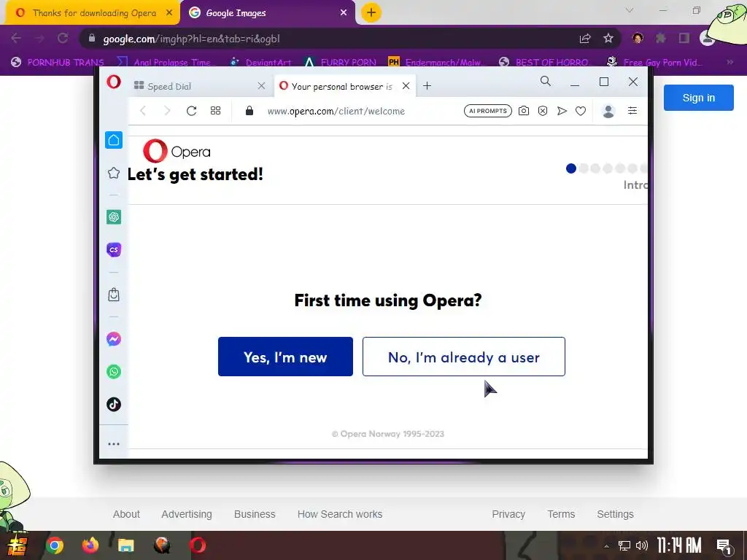This screenshot has height=560, width=747.
Task: Open Terms footer link
Action: 561,514
